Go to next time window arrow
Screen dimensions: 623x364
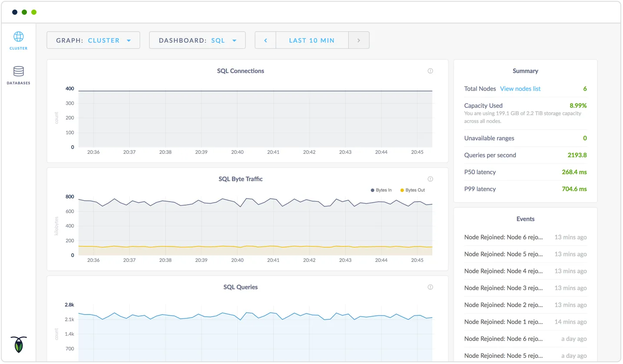358,40
